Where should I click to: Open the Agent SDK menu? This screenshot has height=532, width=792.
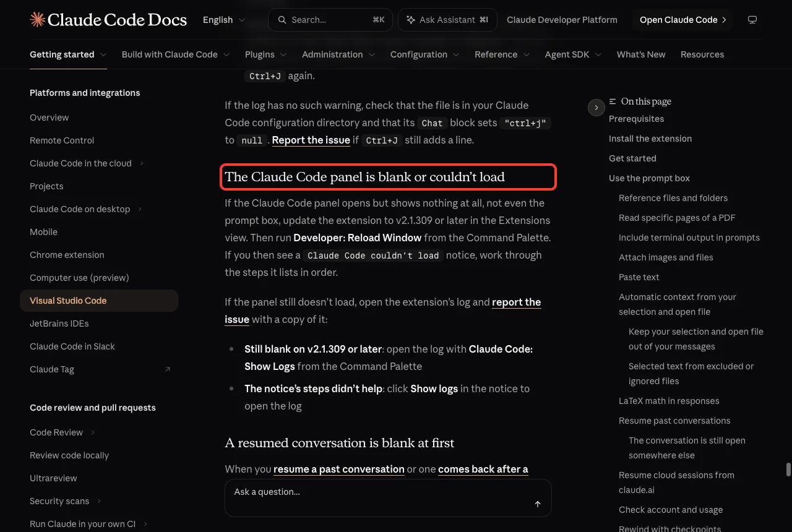click(573, 54)
